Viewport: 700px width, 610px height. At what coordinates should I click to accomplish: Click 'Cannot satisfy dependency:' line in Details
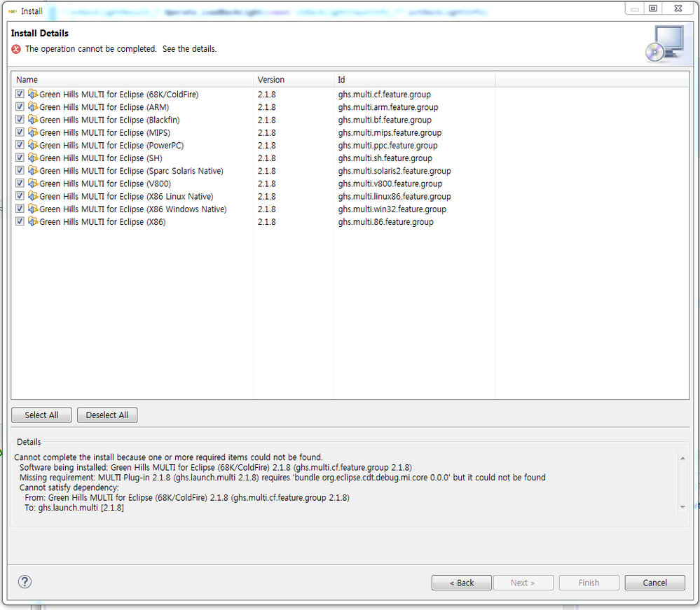pyautogui.click(x=69, y=487)
